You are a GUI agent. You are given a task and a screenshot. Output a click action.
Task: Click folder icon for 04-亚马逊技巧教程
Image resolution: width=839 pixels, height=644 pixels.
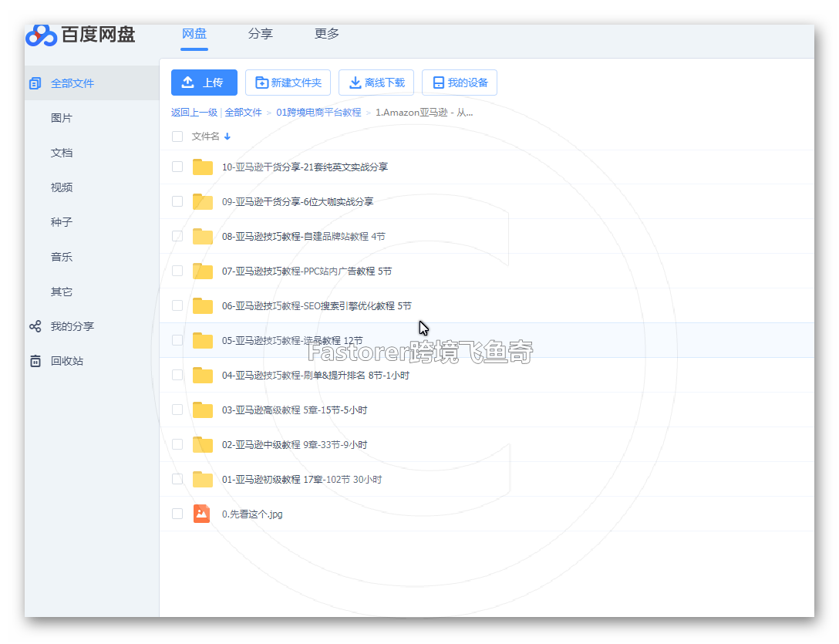click(203, 375)
